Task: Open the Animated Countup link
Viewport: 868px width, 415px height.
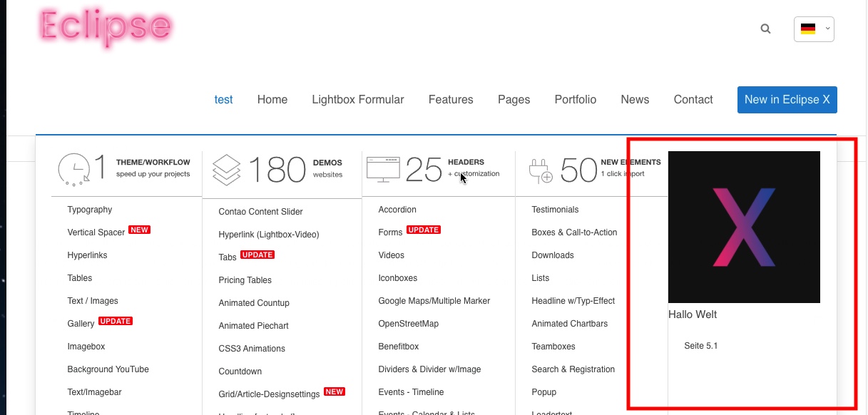Action: click(254, 303)
